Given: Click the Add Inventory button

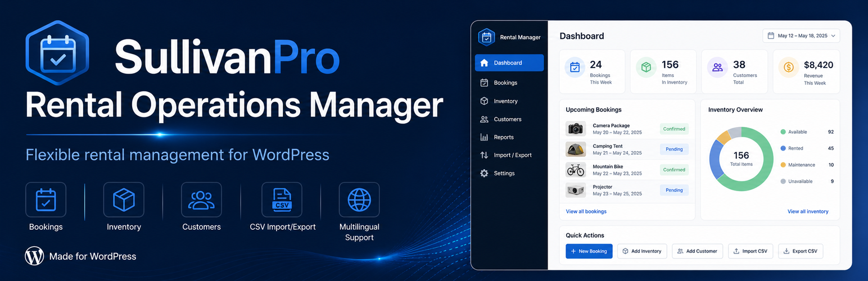Looking at the screenshot, I should click(x=641, y=251).
